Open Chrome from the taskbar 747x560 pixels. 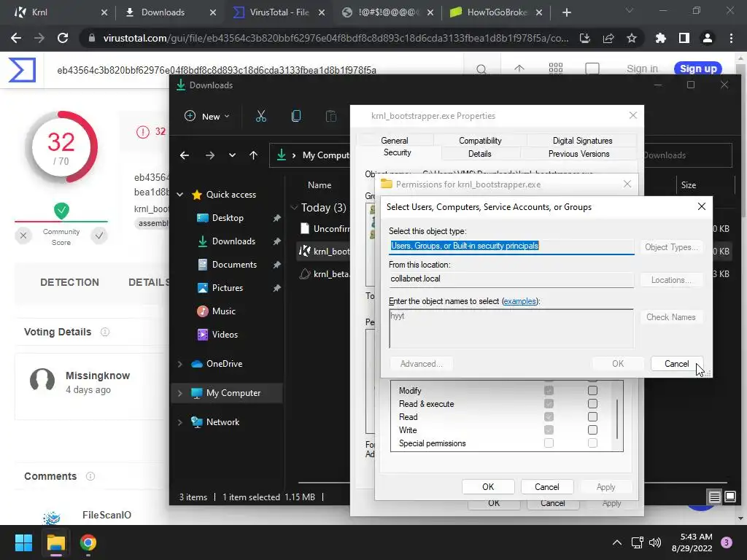point(88,542)
